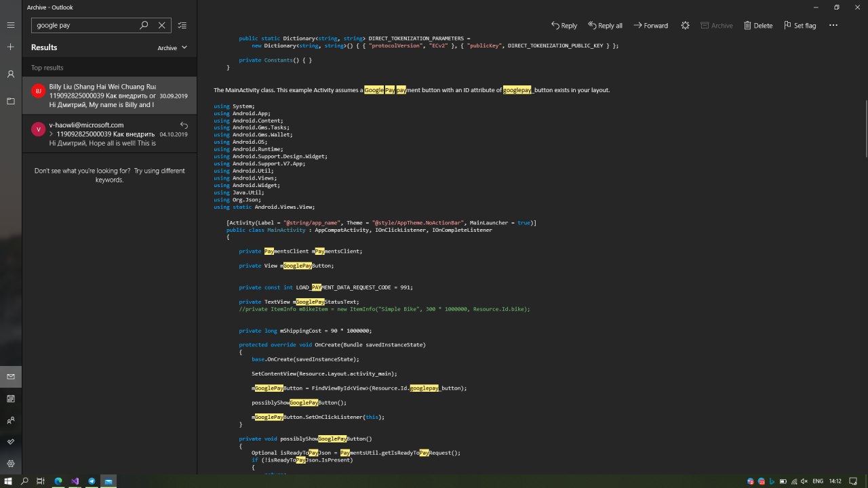Click the message pane vertical scrollbar

[865, 129]
